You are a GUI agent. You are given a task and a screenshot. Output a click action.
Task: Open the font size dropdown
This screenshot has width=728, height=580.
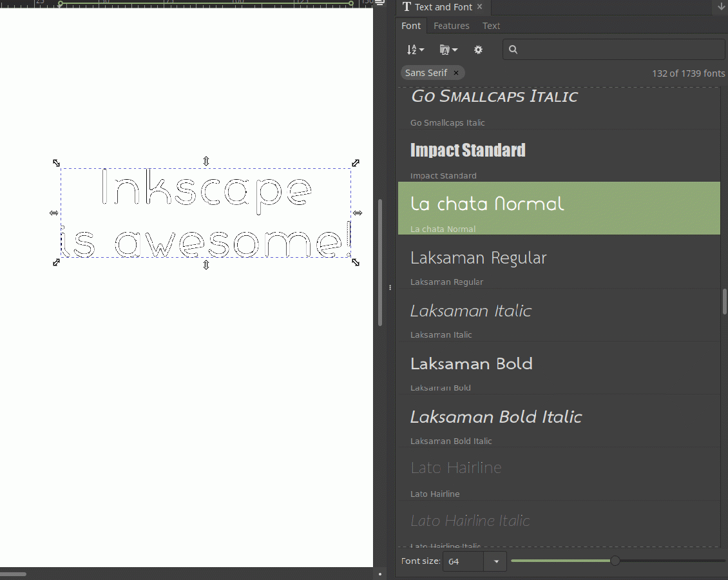point(495,561)
